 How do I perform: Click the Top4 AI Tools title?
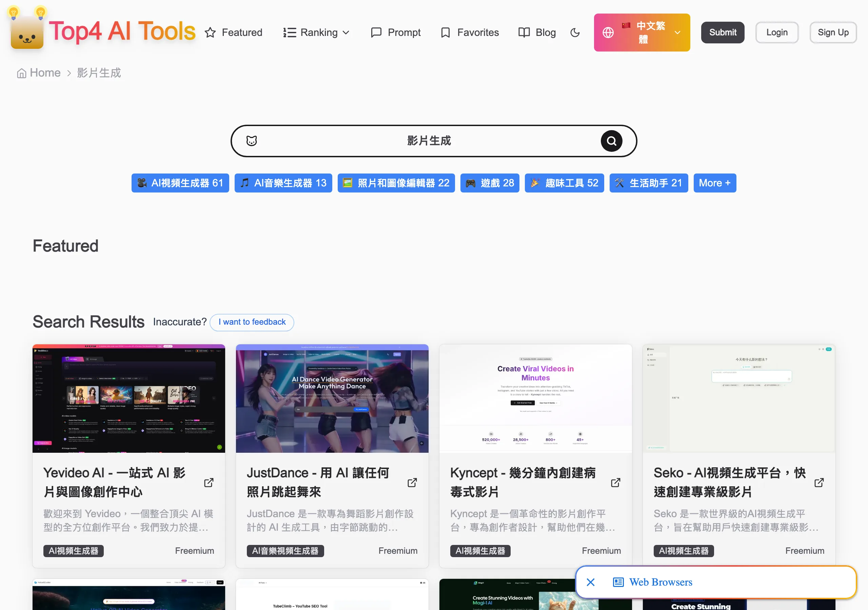pos(122,31)
